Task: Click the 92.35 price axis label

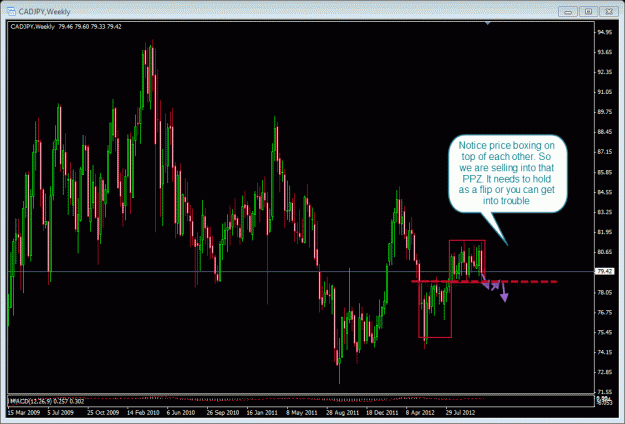Action: tap(605, 72)
